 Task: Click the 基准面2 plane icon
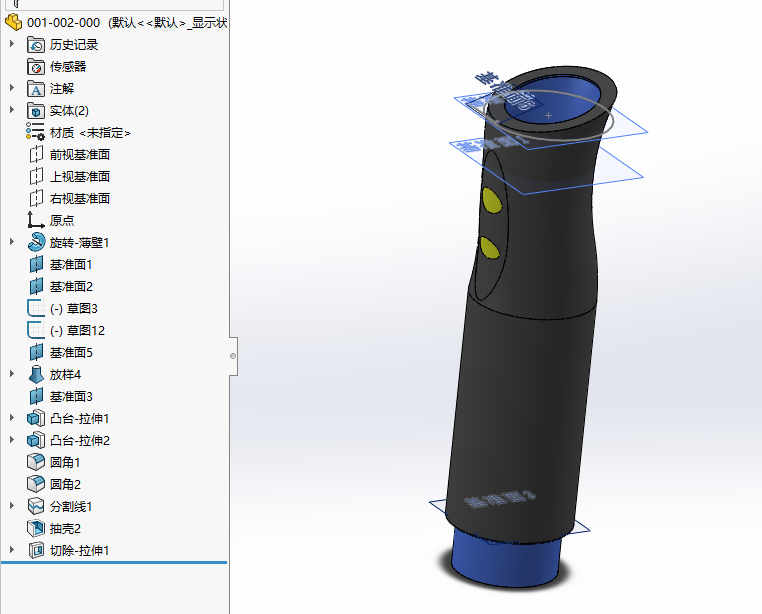point(36,286)
